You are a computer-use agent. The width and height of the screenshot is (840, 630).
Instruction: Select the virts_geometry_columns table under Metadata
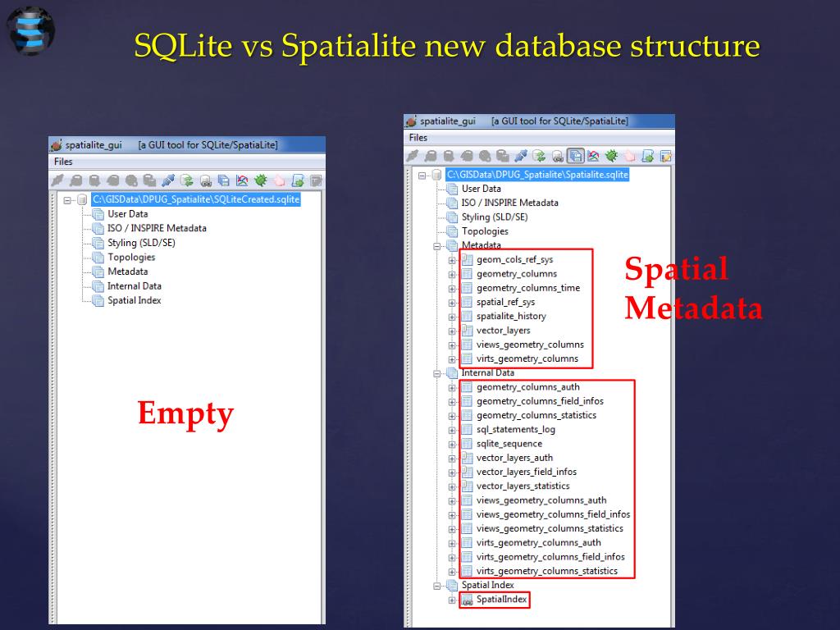pos(527,359)
